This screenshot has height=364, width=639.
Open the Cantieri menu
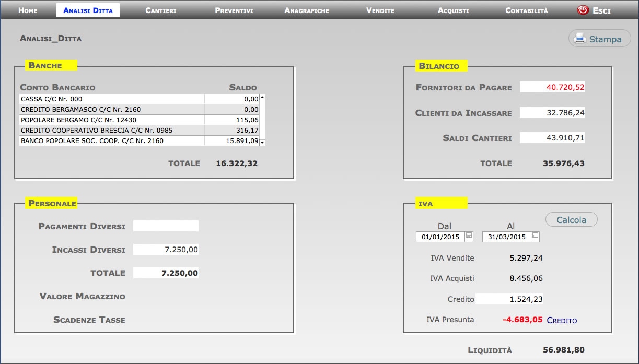(160, 10)
